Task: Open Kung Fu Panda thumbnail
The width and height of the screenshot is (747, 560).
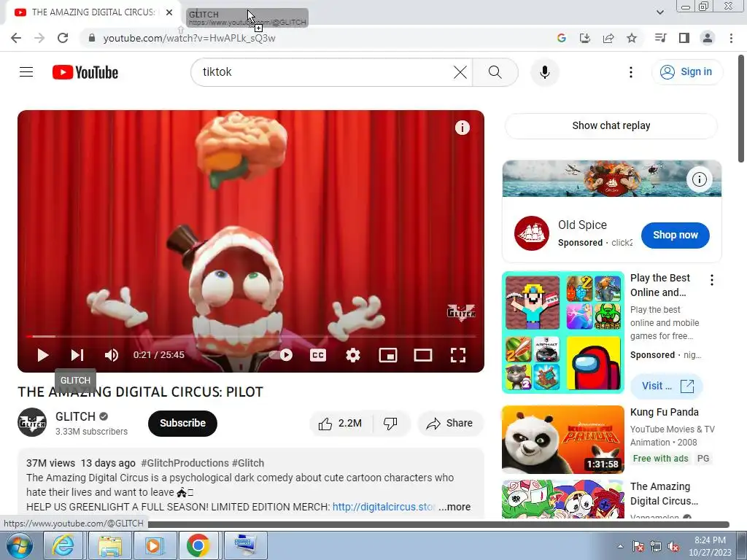Action: pos(562,440)
